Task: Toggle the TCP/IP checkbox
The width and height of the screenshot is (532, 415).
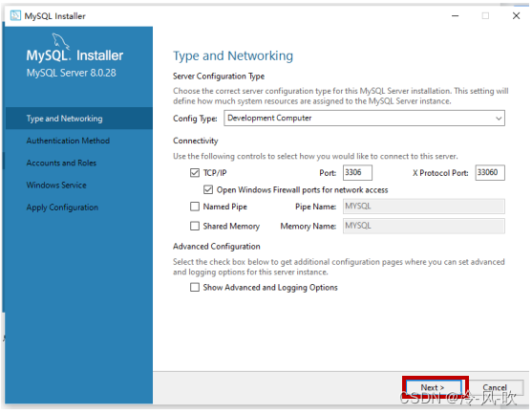Action: [195, 173]
